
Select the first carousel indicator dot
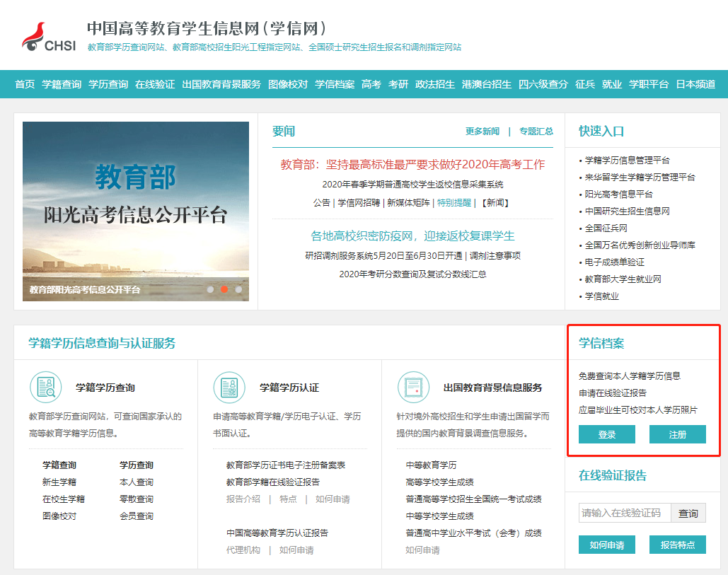pyautogui.click(x=212, y=289)
